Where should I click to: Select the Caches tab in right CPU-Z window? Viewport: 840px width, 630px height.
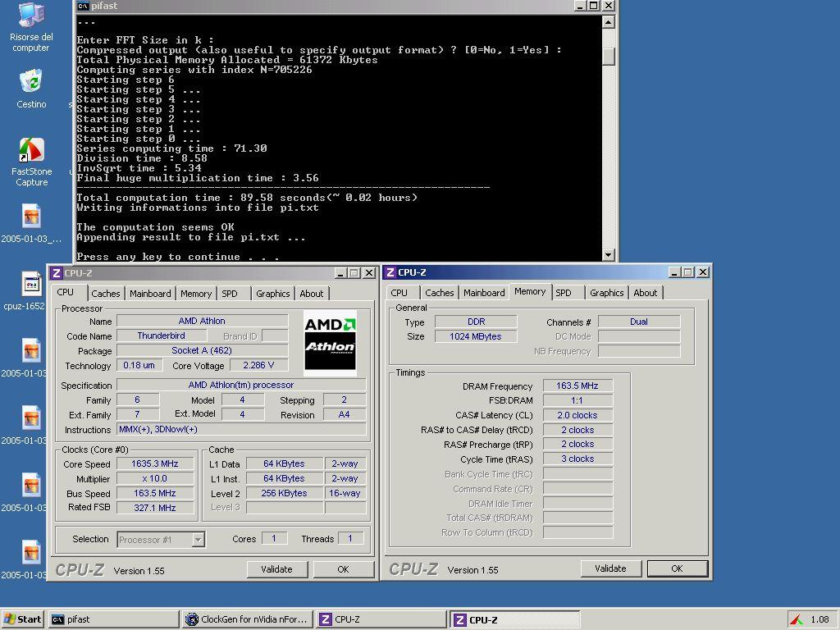(440, 293)
